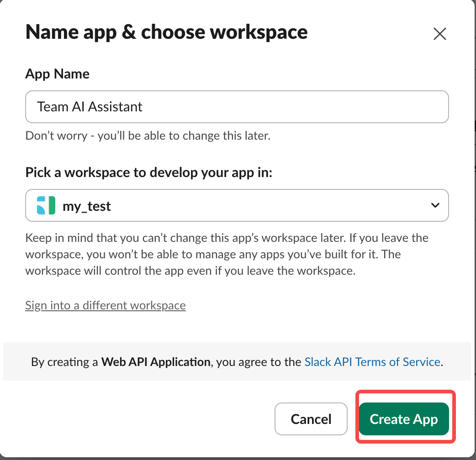
Task: Click the my_test workspace logo icon
Action: (x=46, y=205)
